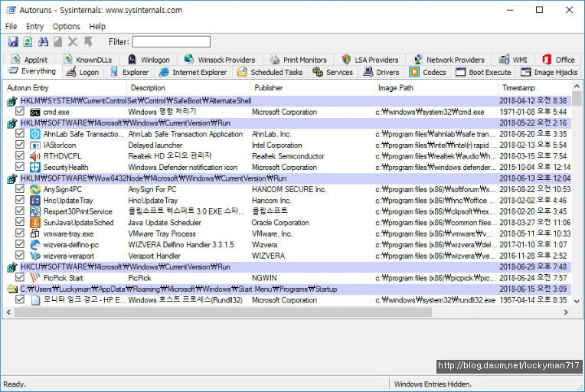Open the Drivers tab
The height and width of the screenshot is (392, 585).
pos(381,73)
